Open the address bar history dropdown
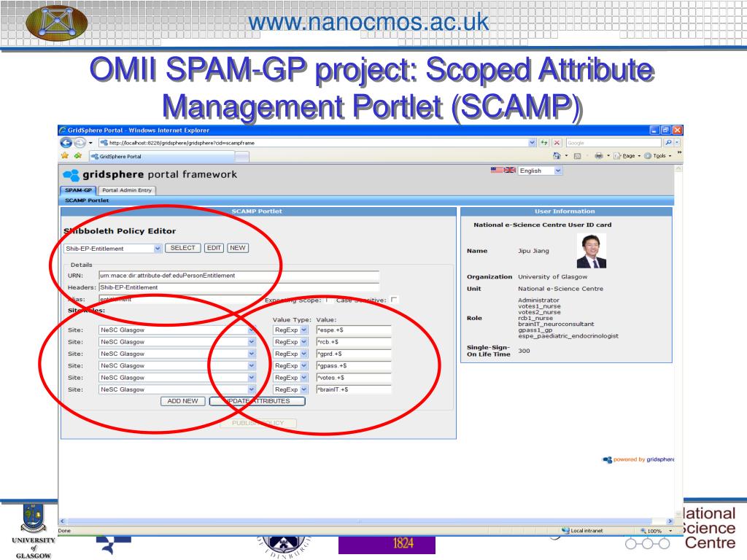The height and width of the screenshot is (560, 747). (x=532, y=142)
